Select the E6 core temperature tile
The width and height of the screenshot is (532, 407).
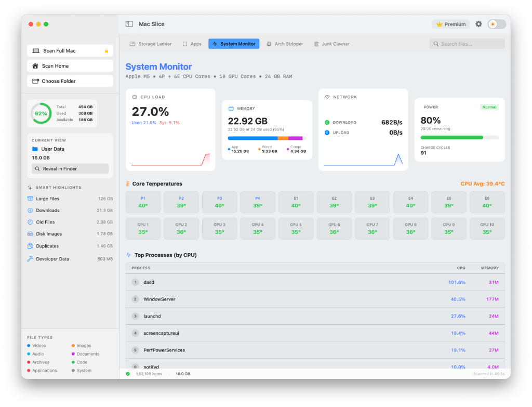(487, 202)
